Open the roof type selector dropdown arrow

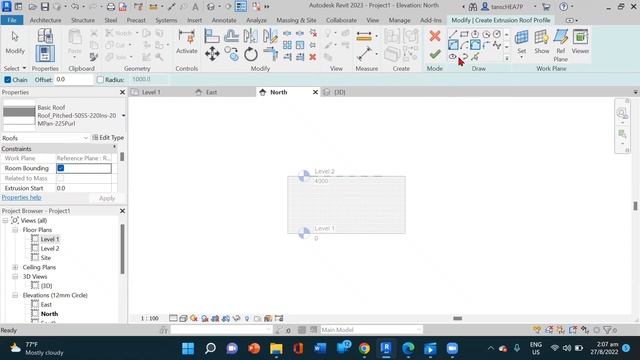coord(123,116)
